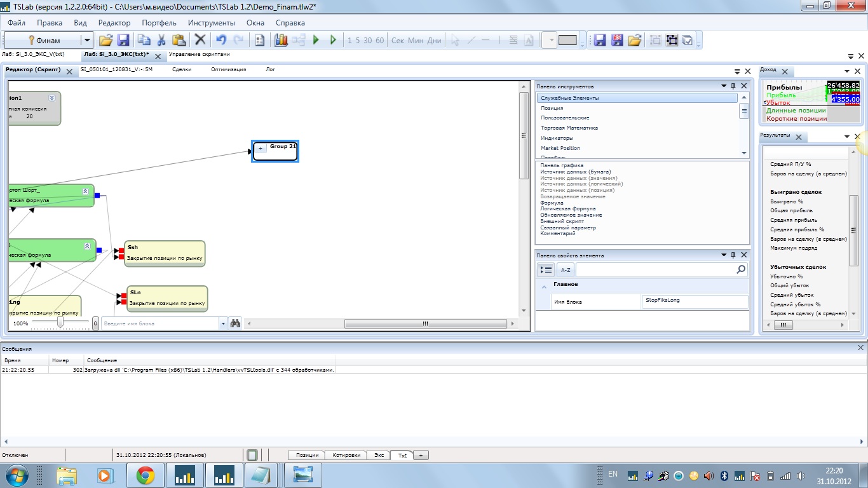Viewport: 868px width, 488px height.
Task: Click the zoom slider at 100%
Action: (x=60, y=323)
